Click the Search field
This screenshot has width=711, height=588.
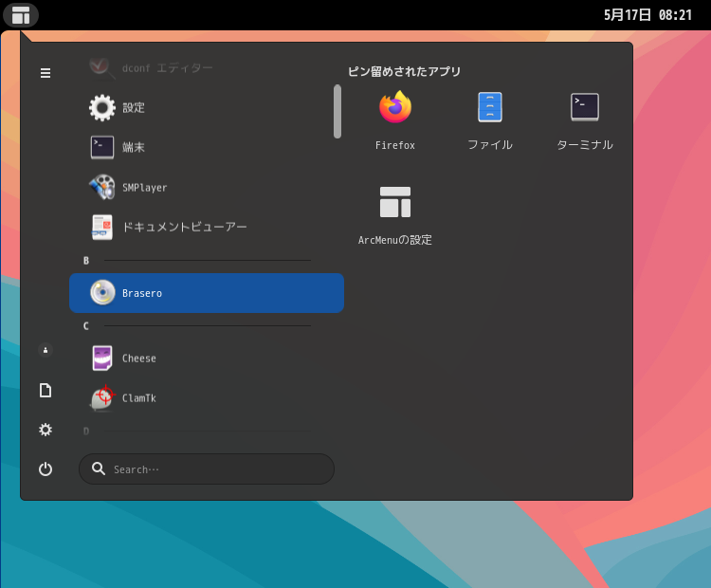pyautogui.click(x=207, y=469)
